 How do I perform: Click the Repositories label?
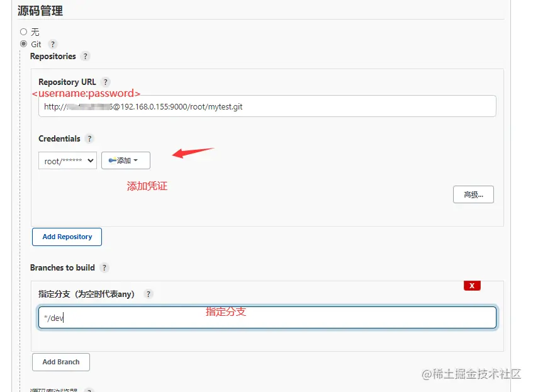(53, 57)
